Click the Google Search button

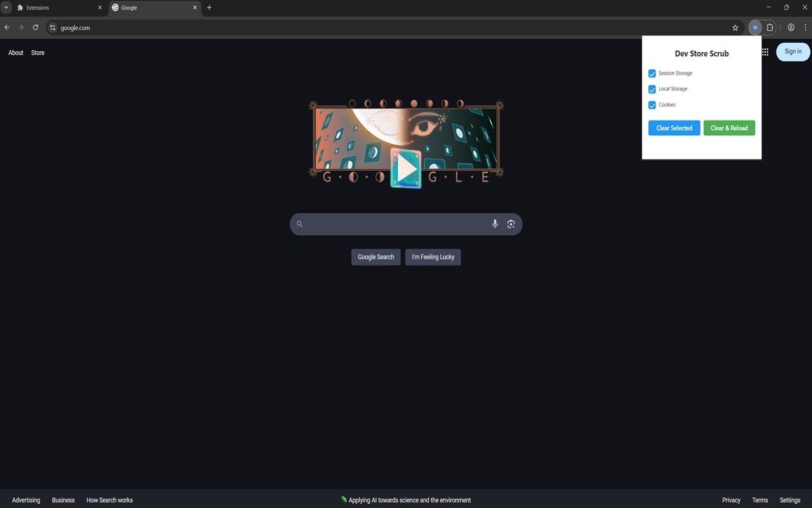(x=376, y=257)
